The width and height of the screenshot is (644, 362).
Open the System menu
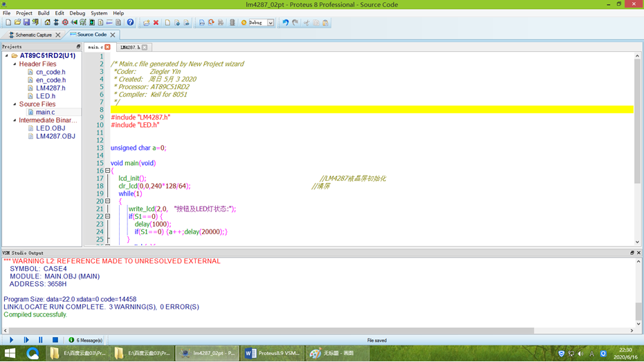[x=99, y=13]
